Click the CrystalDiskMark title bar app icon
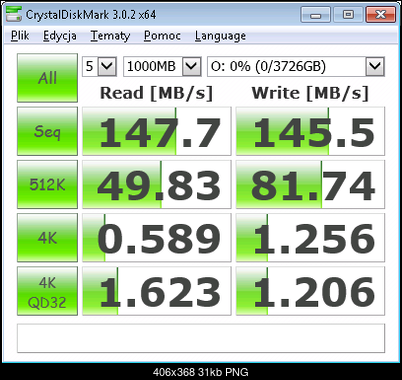 (14, 14)
